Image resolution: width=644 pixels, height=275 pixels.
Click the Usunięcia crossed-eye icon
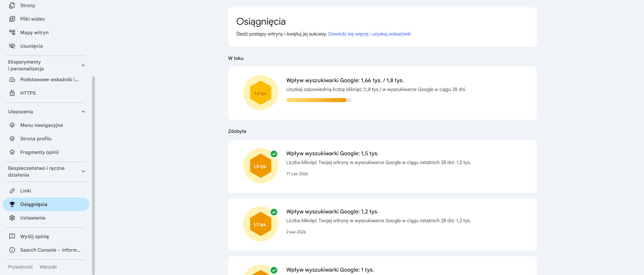12,46
